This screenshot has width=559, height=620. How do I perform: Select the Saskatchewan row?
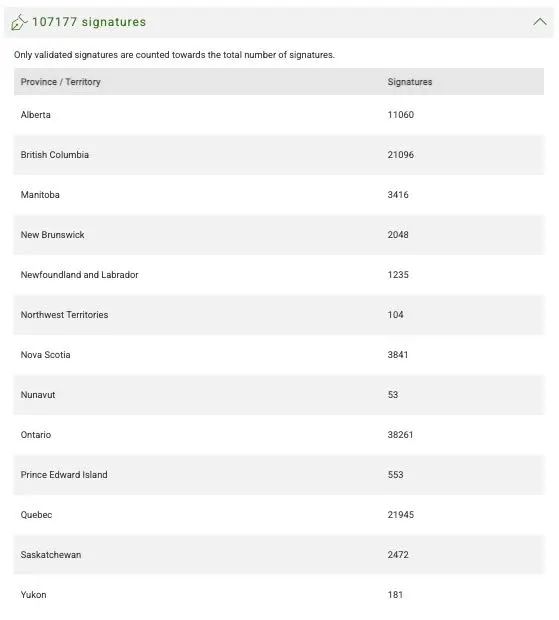coord(279,555)
